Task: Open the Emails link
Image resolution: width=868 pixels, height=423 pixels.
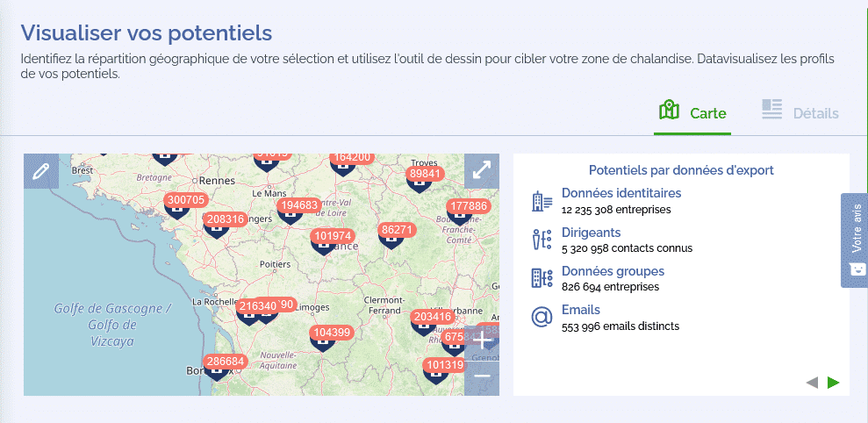Action: tap(580, 310)
